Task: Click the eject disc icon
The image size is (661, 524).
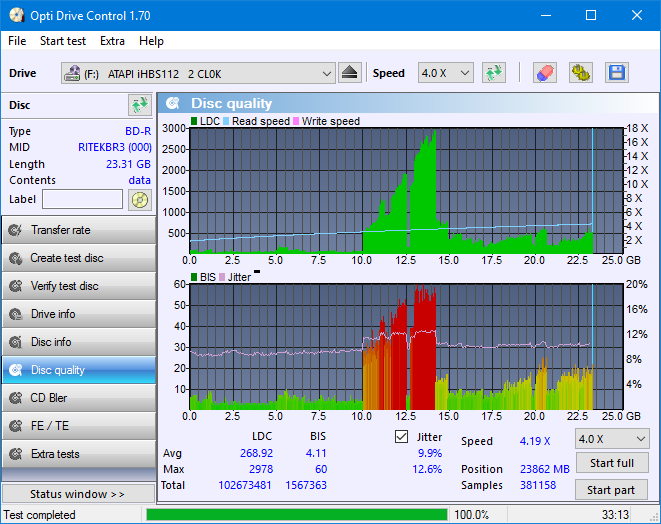Action: pos(349,73)
